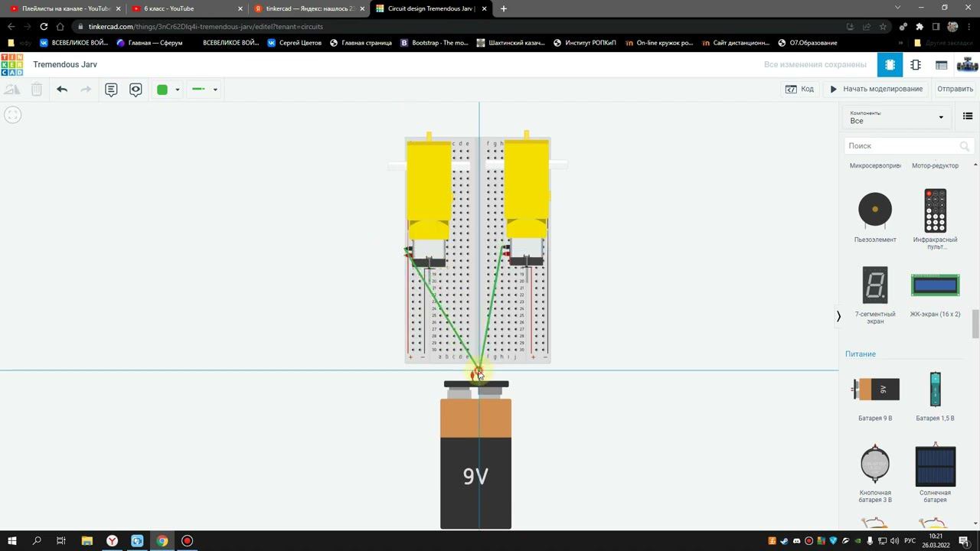Open the Главная — Сферум bookmark
Viewport: 980px width, 551px height.
click(149, 43)
